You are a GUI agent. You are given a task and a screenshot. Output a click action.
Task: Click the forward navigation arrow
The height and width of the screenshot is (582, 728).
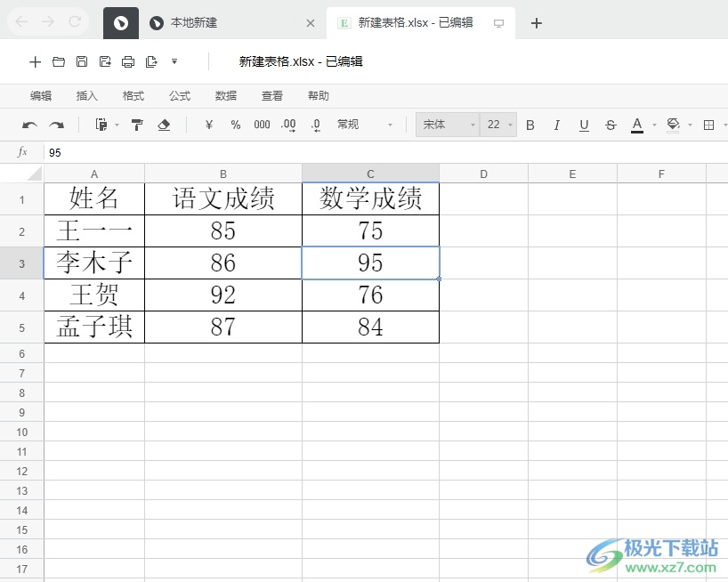pos(48,21)
